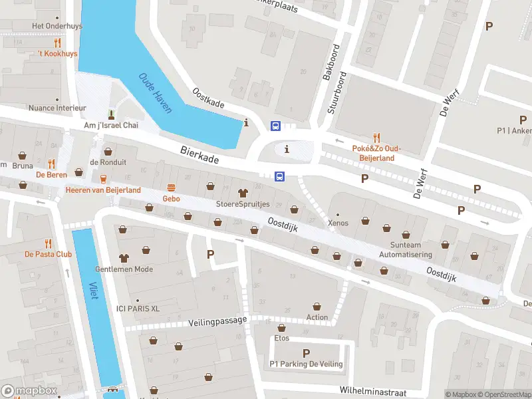Click the De Pasta Club restaurant icon
This screenshot has width=532, height=399.
point(48,243)
